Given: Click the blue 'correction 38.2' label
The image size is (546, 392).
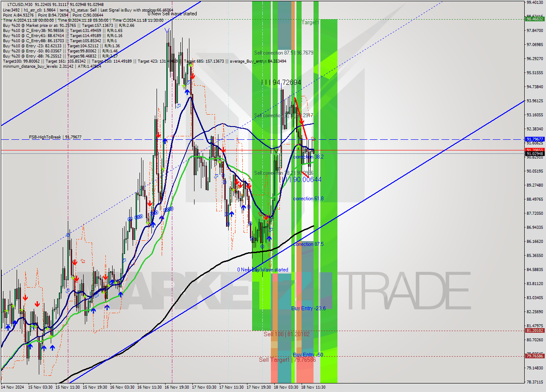Looking at the screenshot, I should click(x=308, y=157).
